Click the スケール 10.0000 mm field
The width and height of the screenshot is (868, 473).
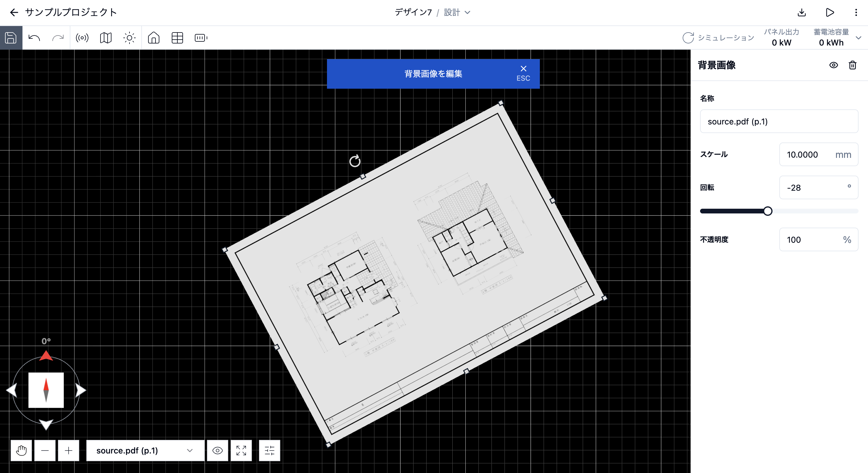(818, 154)
